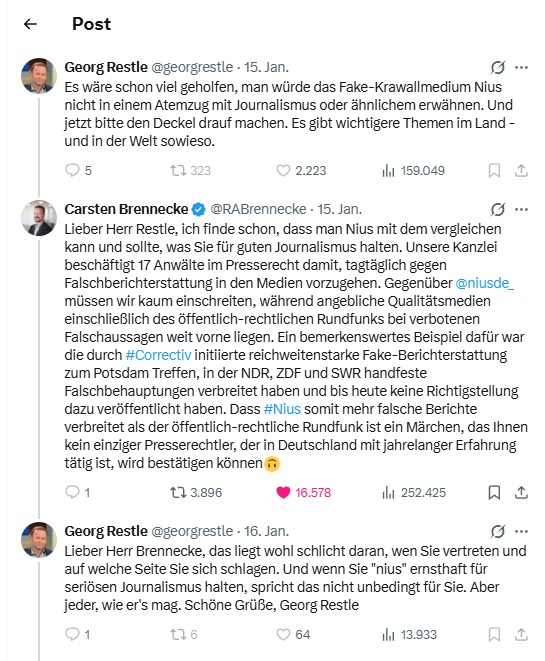This screenshot has height=661, width=545.
Task: Open Carsten Brennecke's profile picture
Action: 39,218
